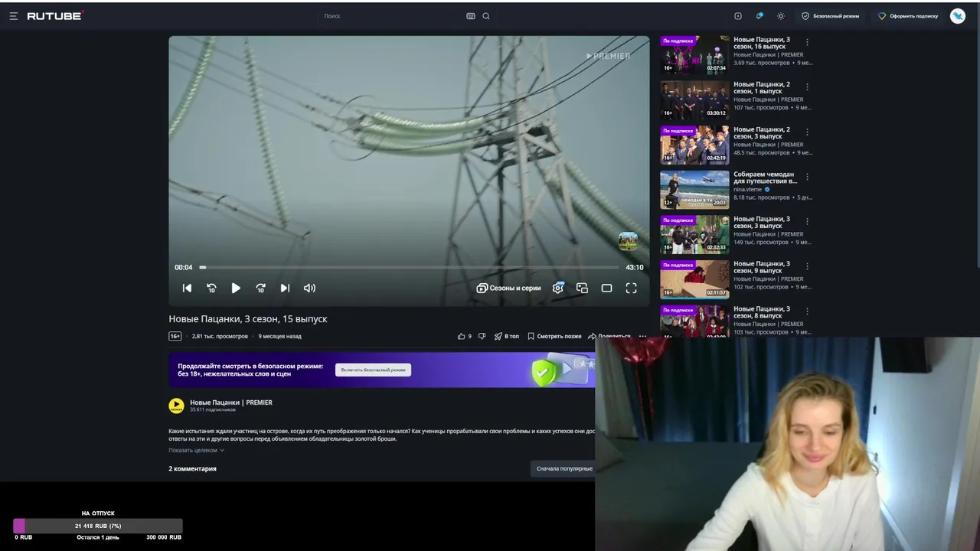Viewport: 980px width, 551px height.
Task: Open thumbnail of 2 сезон, 1 выпуск
Action: (694, 99)
